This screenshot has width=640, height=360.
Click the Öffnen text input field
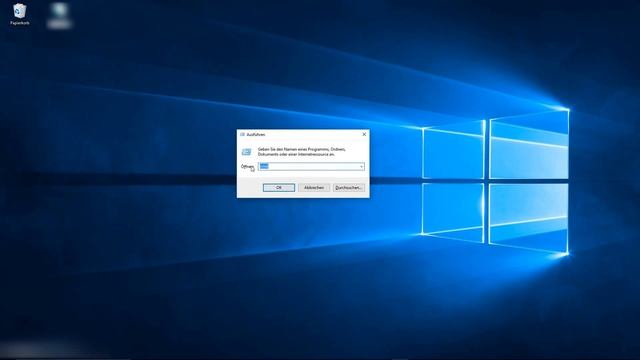click(x=311, y=166)
